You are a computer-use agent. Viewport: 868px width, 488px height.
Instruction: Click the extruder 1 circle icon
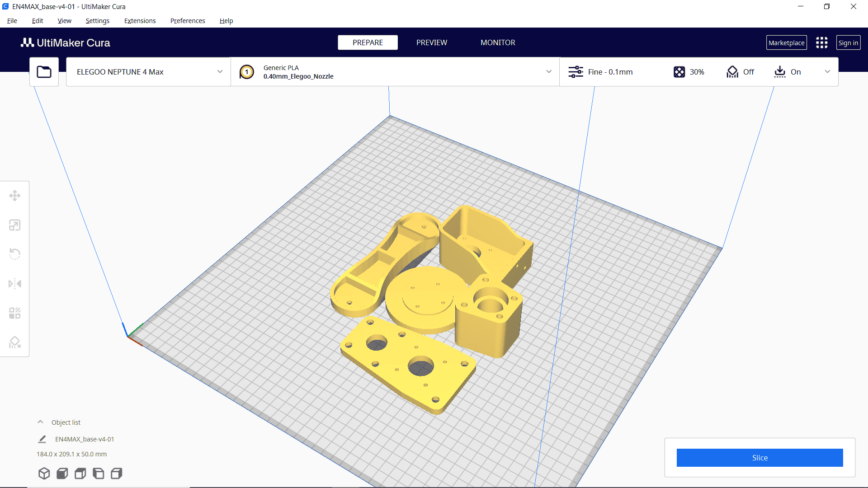coord(246,72)
